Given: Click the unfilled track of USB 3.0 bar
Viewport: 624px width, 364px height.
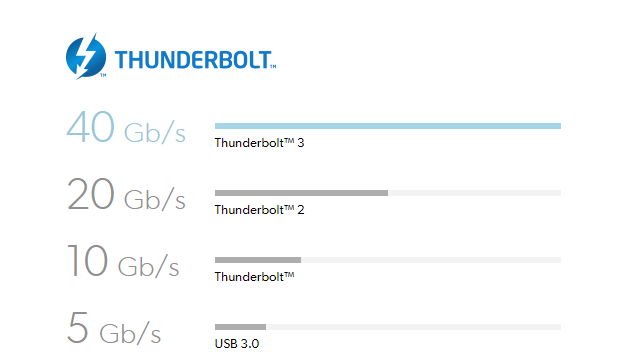Looking at the screenshot, I should pyautogui.click(x=413, y=327).
